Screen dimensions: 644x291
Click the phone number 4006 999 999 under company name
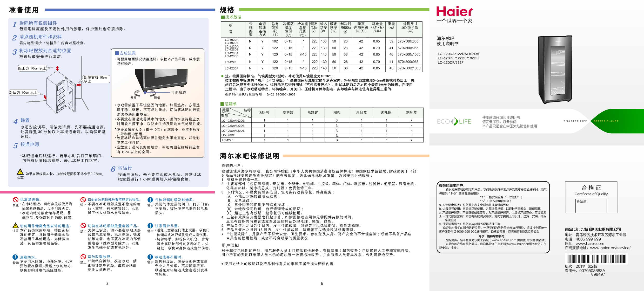click(x=588, y=239)
